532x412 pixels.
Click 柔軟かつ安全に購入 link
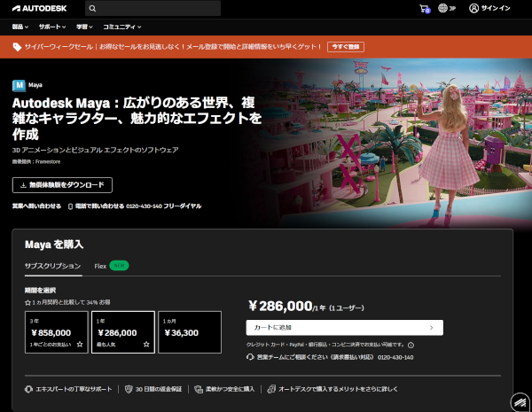pos(224,389)
